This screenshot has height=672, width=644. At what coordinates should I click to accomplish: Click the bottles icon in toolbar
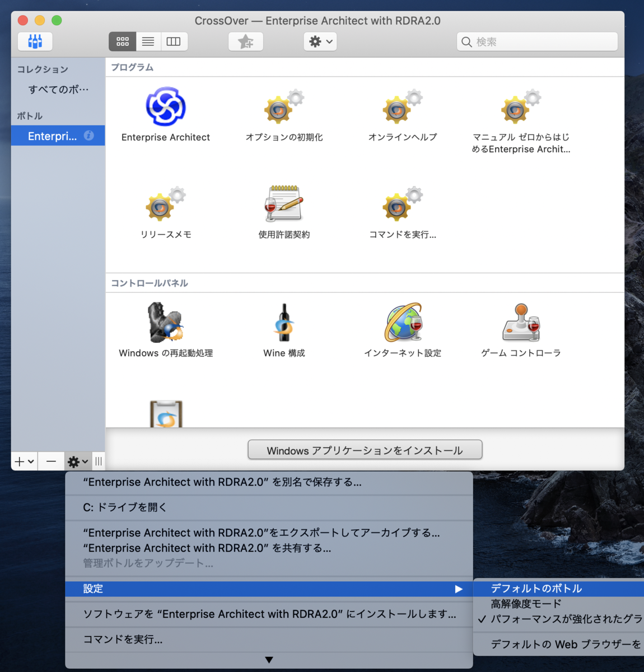click(35, 41)
